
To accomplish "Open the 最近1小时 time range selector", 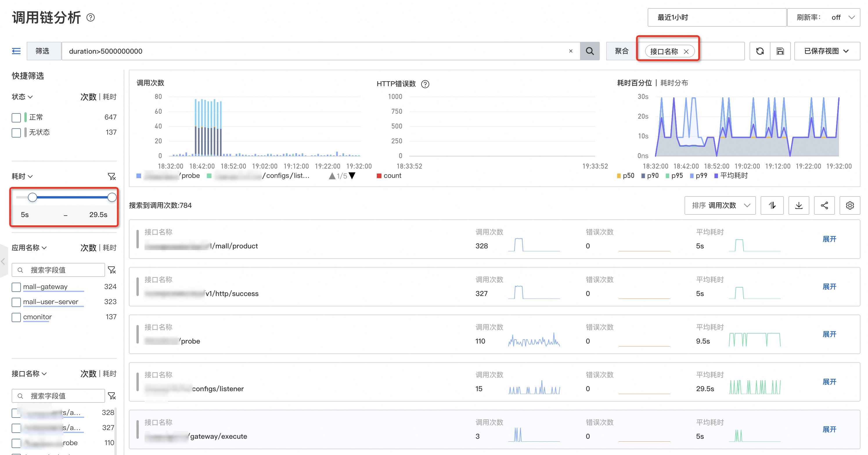I will 717,17.
